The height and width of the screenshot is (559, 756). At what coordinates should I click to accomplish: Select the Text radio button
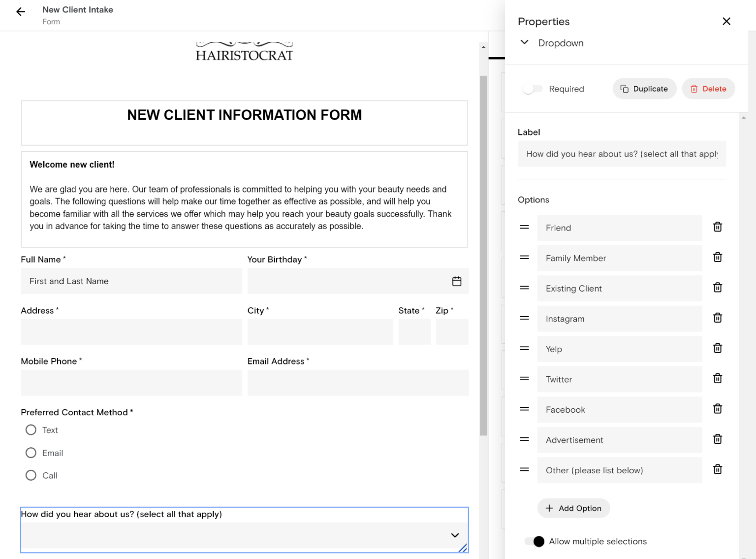click(x=31, y=430)
